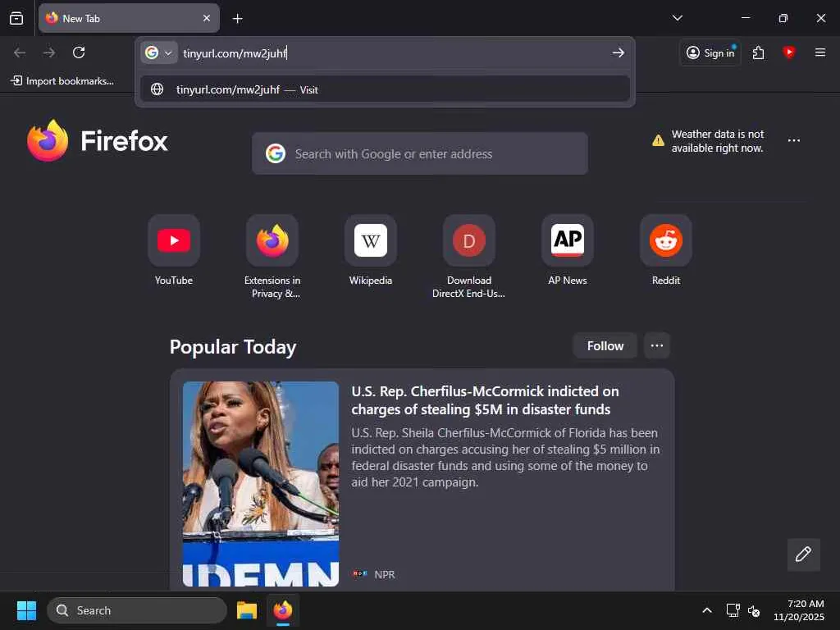Image resolution: width=840 pixels, height=630 pixels.
Task: Click the network status tray icon
Action: click(x=733, y=610)
